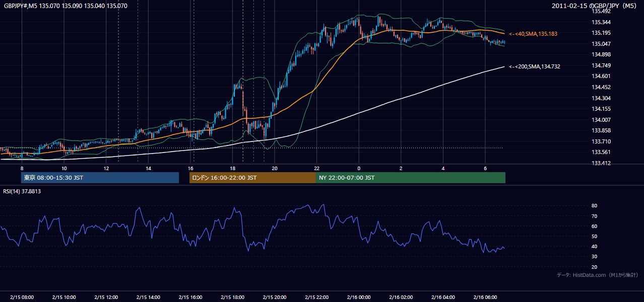Viewport: 644px width, 302px height.
Task: Click RSI level 60 on the scale
Action: [x=595, y=226]
